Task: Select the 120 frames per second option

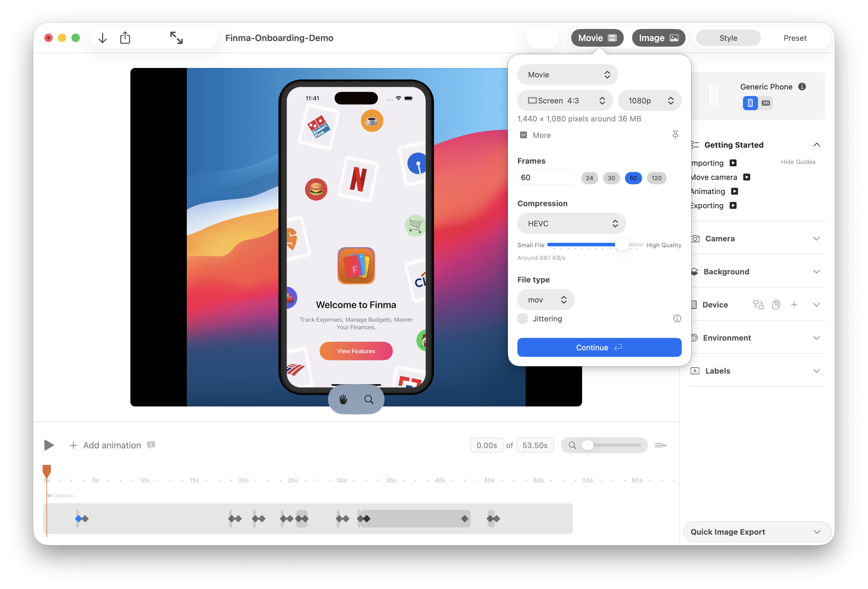Action: pos(656,178)
